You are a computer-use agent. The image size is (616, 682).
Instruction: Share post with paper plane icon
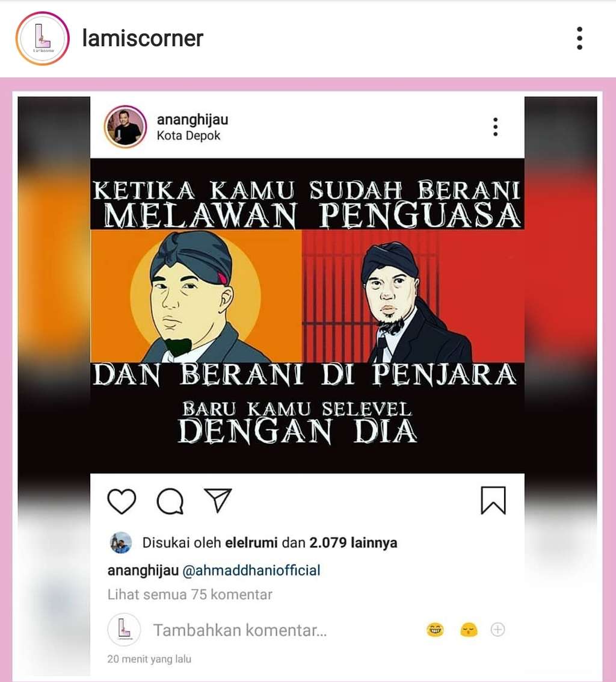(218, 500)
